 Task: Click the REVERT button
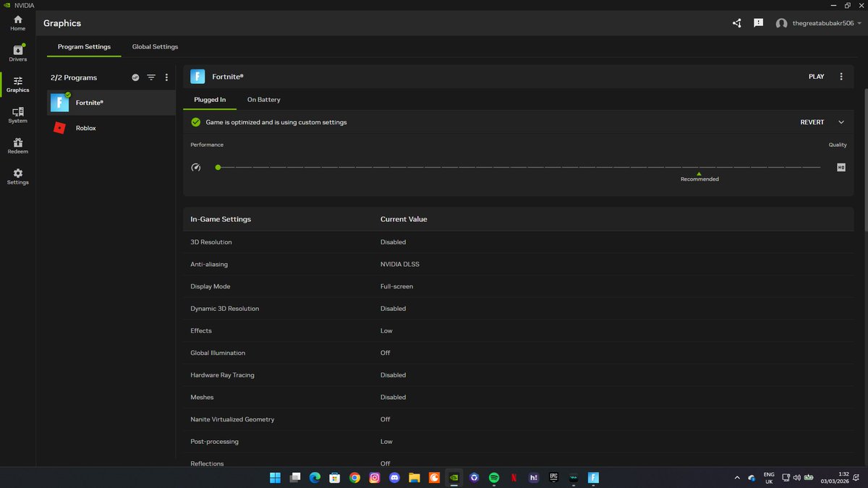[x=812, y=122]
